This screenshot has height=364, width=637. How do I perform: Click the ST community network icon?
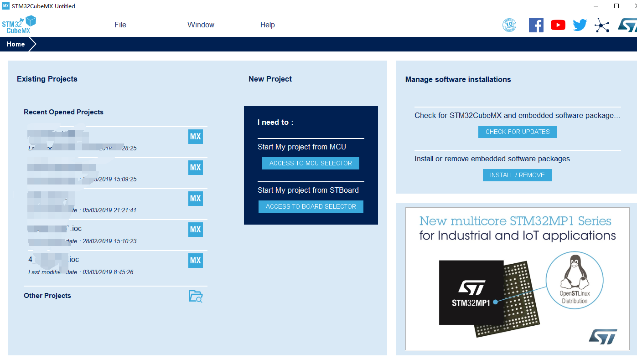coord(602,25)
